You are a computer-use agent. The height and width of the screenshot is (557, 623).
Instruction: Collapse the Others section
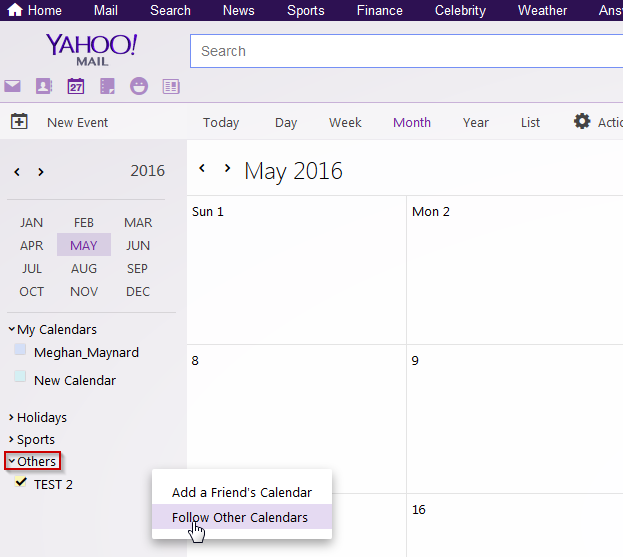pos(12,461)
